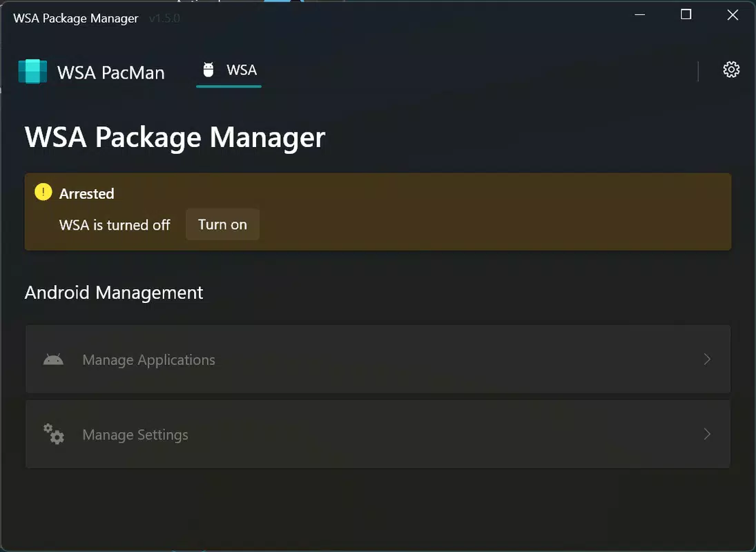This screenshot has width=756, height=552.
Task: Click the WSA Package Manager page heading
Action: [175, 137]
